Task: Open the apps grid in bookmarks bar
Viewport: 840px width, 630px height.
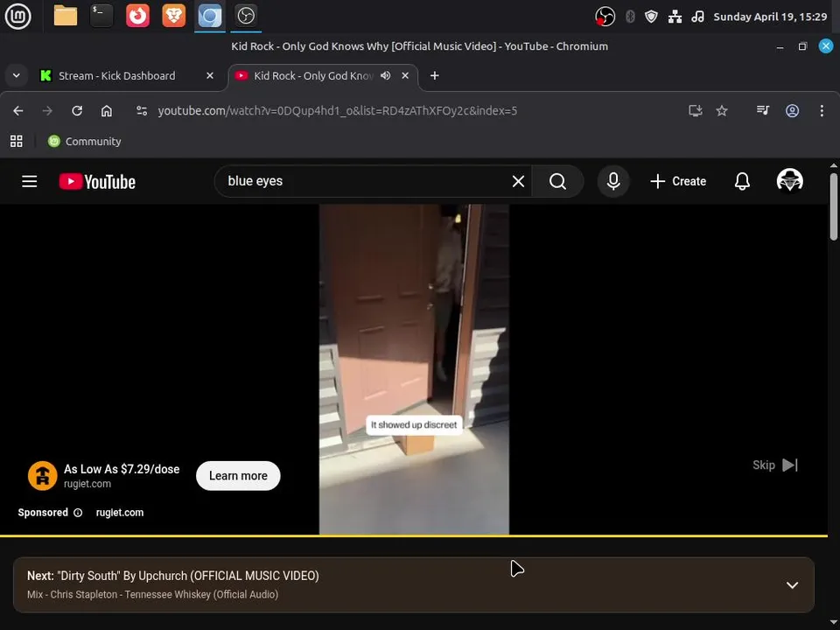Action: (17, 142)
